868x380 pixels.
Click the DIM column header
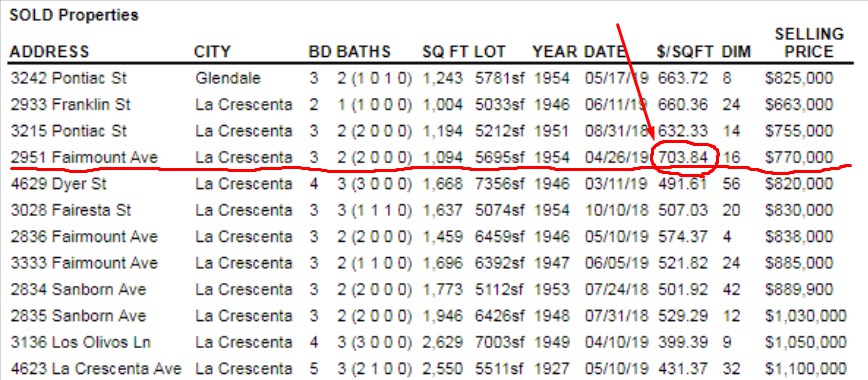pyautogui.click(x=736, y=52)
